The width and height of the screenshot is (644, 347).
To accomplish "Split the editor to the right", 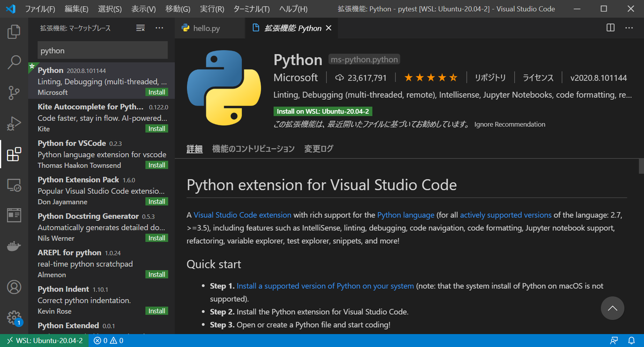I will click(x=611, y=28).
